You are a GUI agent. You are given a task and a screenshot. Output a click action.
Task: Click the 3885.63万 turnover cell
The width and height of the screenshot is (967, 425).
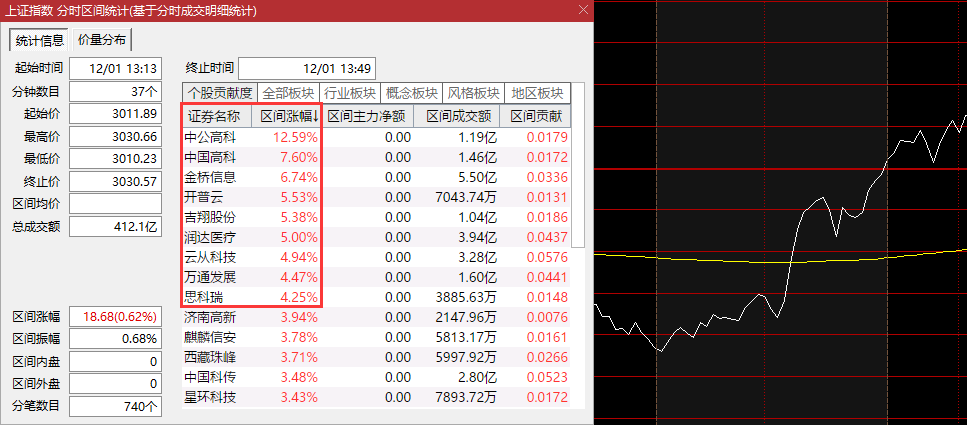click(x=466, y=297)
